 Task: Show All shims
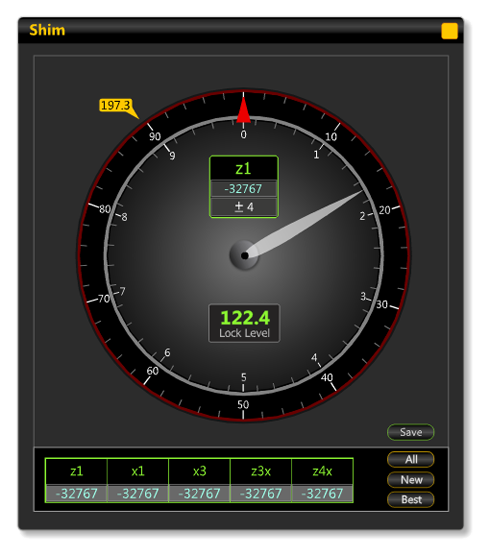(411, 459)
